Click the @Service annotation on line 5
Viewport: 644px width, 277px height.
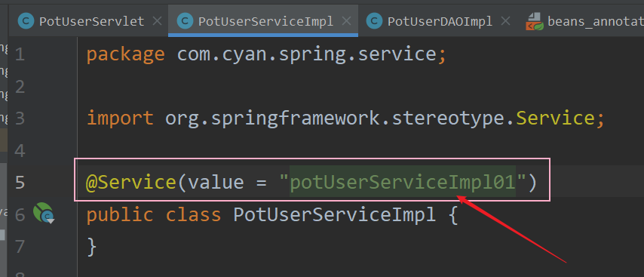(x=131, y=182)
